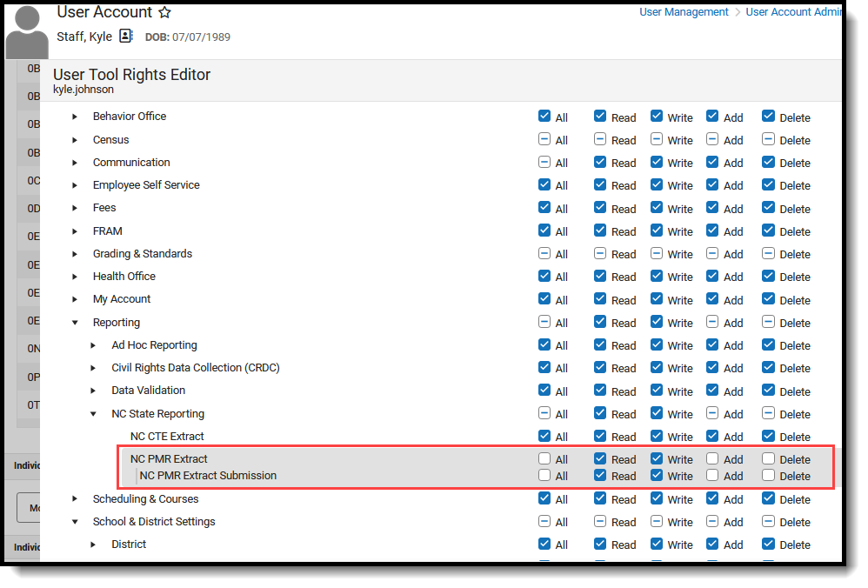Toggle Census All checkbox
Viewport: 868px width, 588px height.
click(544, 139)
